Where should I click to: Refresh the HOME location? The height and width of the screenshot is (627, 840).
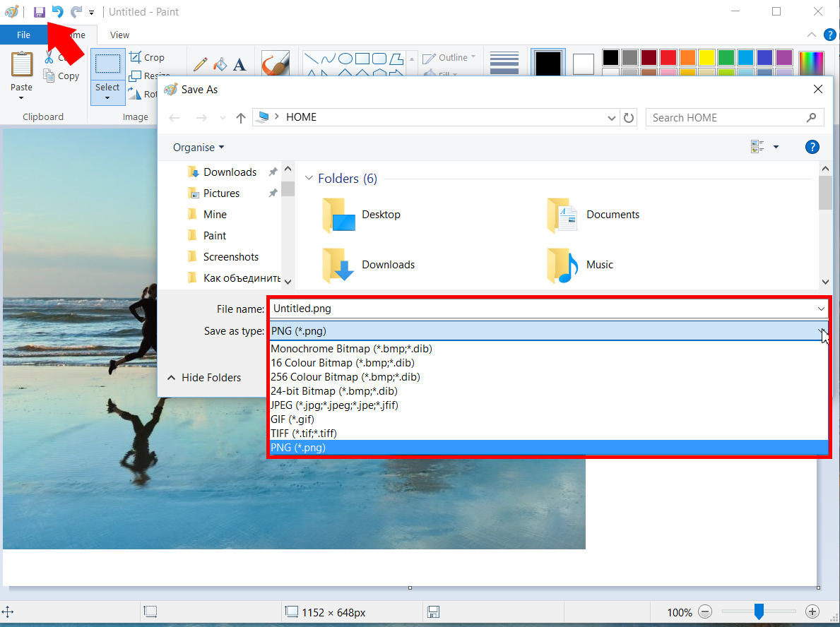(x=628, y=118)
